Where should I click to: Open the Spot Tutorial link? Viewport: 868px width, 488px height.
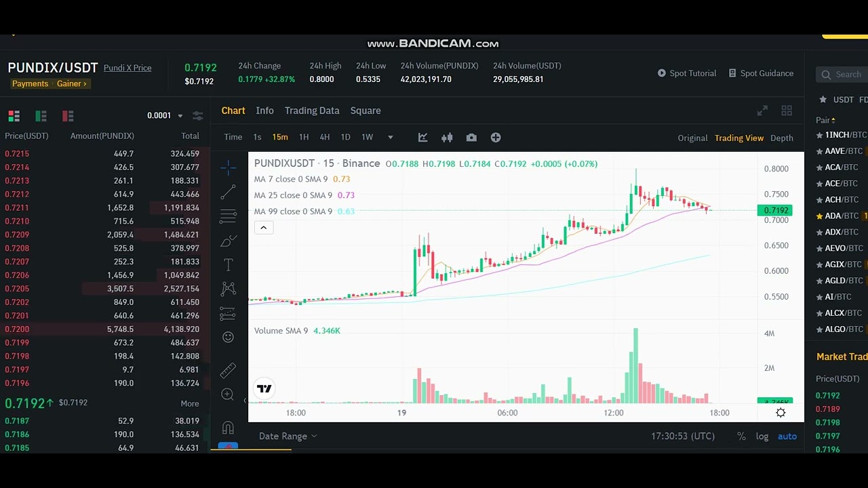coord(686,73)
